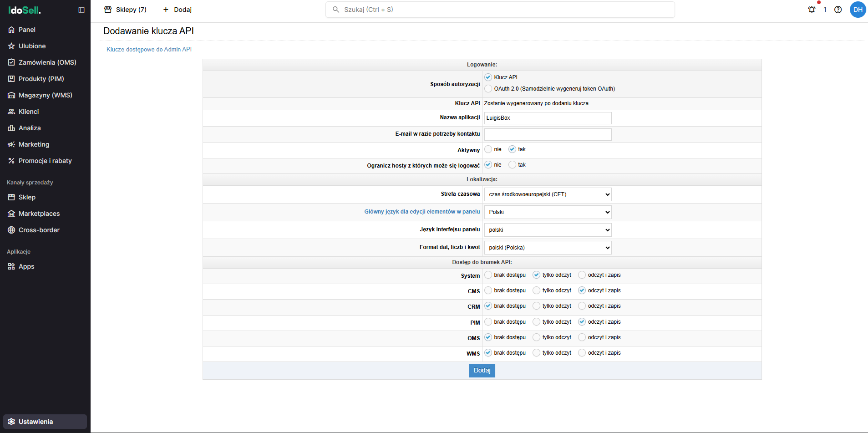Open the Marketplaces sales channel
The image size is (868, 433).
[39, 214]
